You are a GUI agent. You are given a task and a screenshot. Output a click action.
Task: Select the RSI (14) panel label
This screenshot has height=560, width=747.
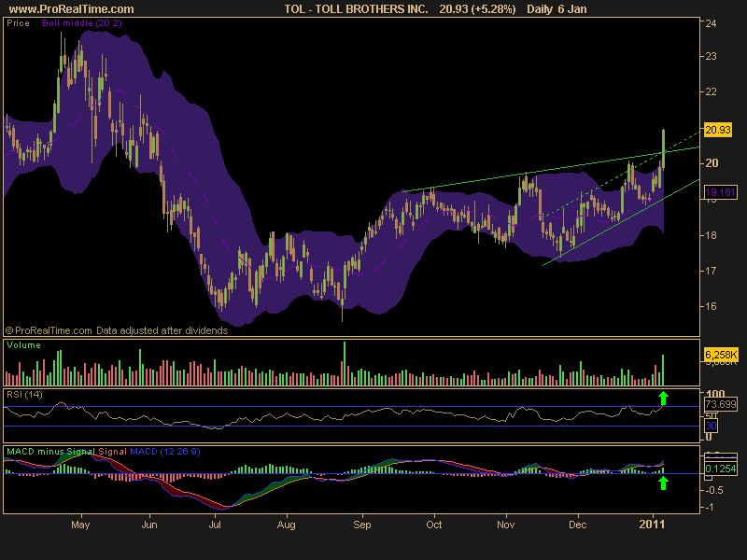point(24,395)
